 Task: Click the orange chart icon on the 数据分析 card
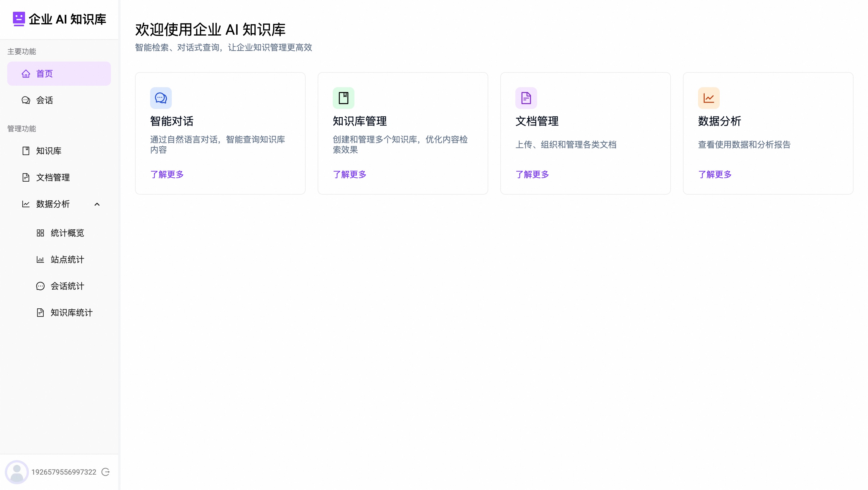tap(709, 98)
